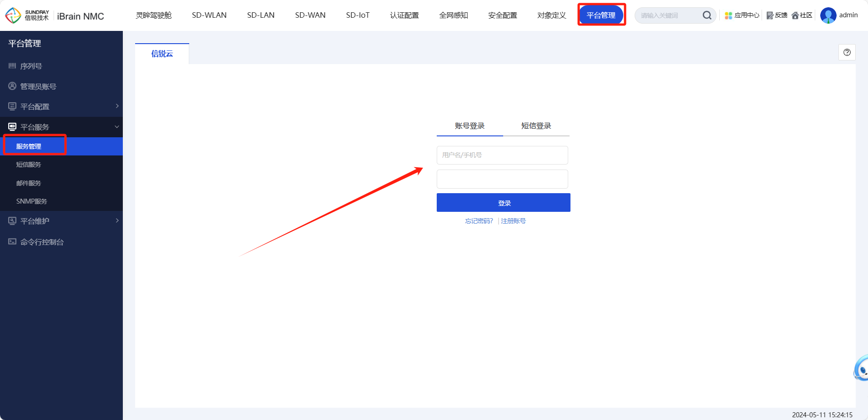
Task: Focus the 用户名/手机号 input field
Action: click(502, 155)
